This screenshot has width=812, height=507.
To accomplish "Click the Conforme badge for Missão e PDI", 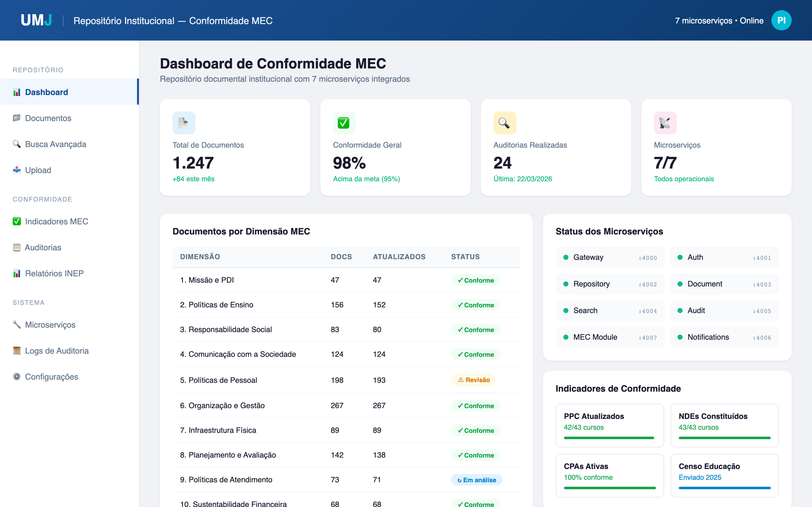I will click(476, 280).
